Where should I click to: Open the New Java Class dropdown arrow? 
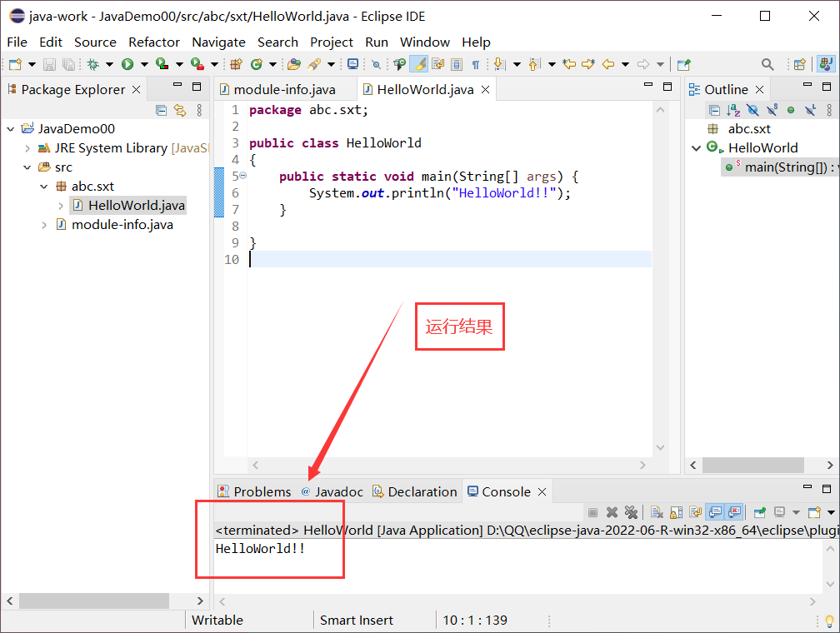pos(272,65)
